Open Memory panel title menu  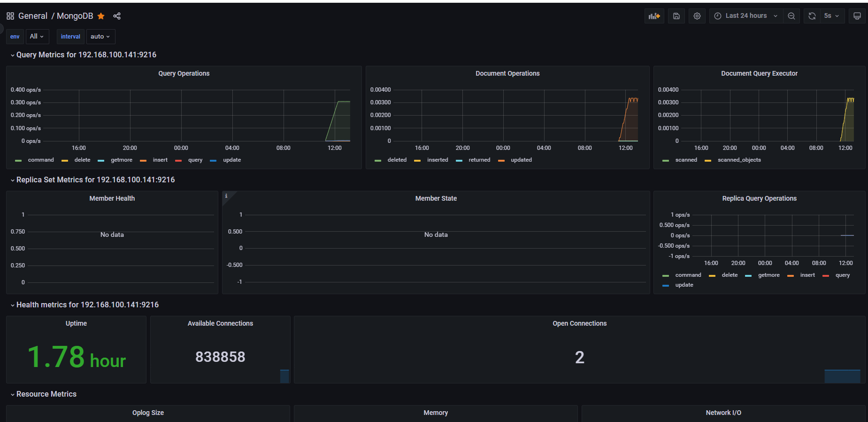(x=436, y=413)
